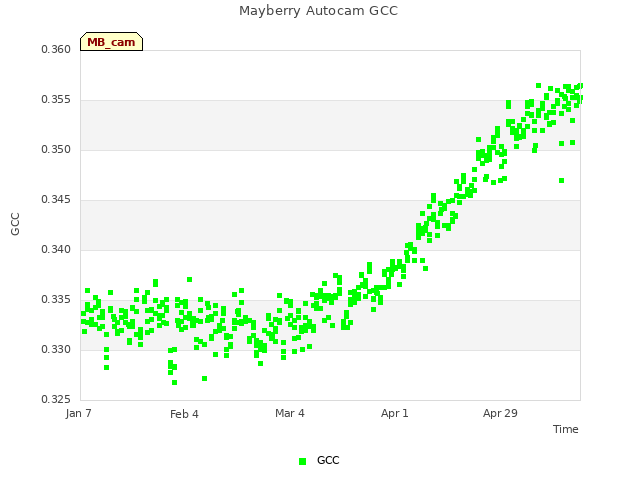Click the 0.355 y-axis value
This screenshot has height=480, width=640.
[x=56, y=100]
